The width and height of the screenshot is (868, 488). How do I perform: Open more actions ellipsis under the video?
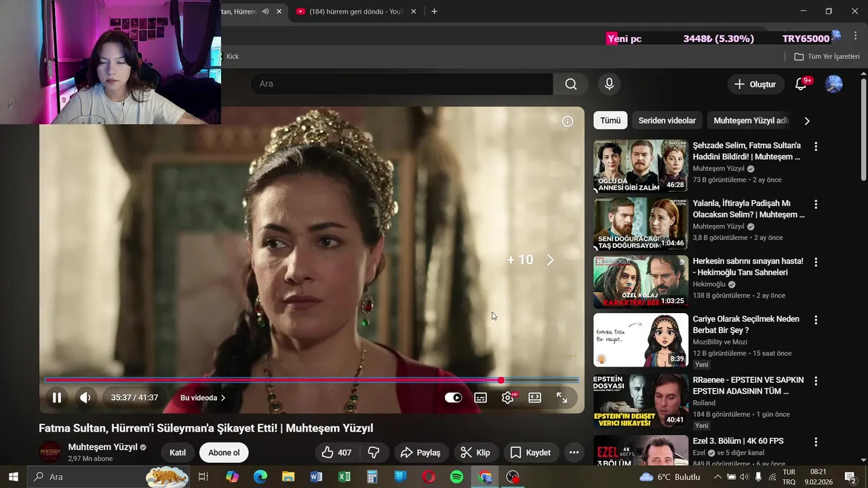click(574, 453)
